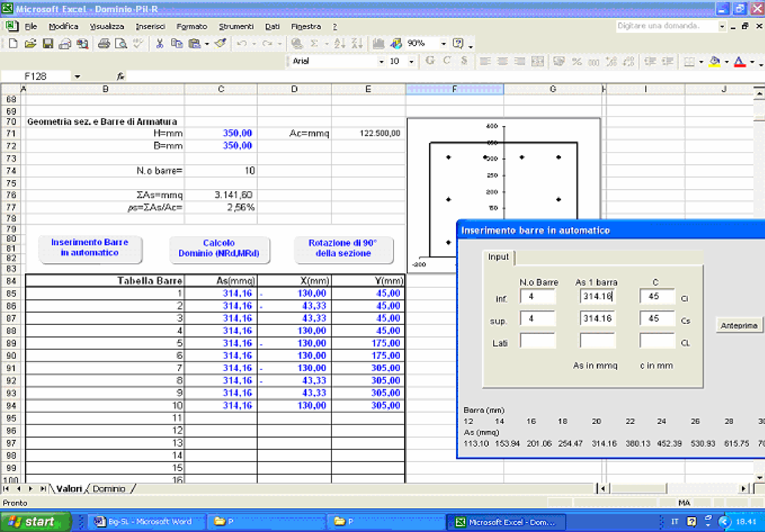The width and height of the screenshot is (765, 532).
Task: Click the Windows start button
Action: tap(35, 522)
